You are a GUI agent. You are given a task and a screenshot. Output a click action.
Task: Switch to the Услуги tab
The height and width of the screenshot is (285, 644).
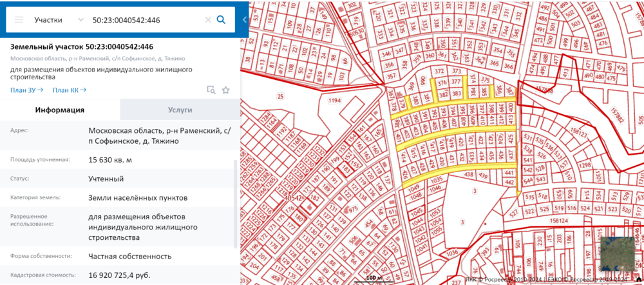coord(180,110)
